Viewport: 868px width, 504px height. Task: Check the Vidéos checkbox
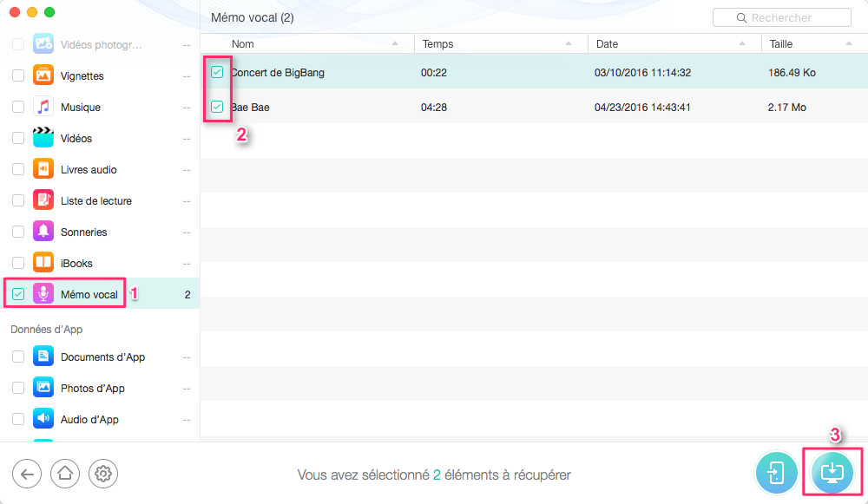[18, 138]
